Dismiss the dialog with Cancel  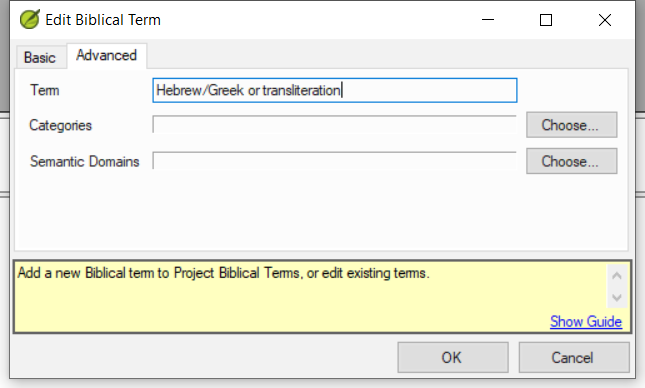click(574, 358)
